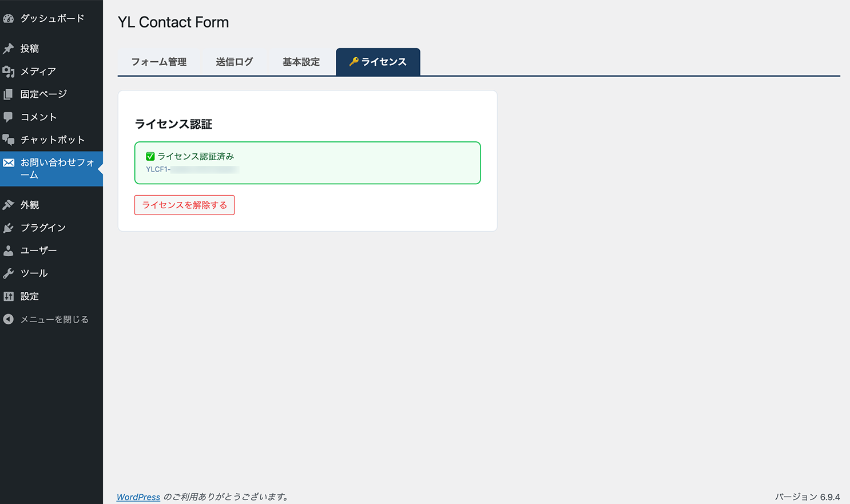The height and width of the screenshot is (504, 850).
Task: Go to the 基本設定 tab
Action: [x=301, y=62]
